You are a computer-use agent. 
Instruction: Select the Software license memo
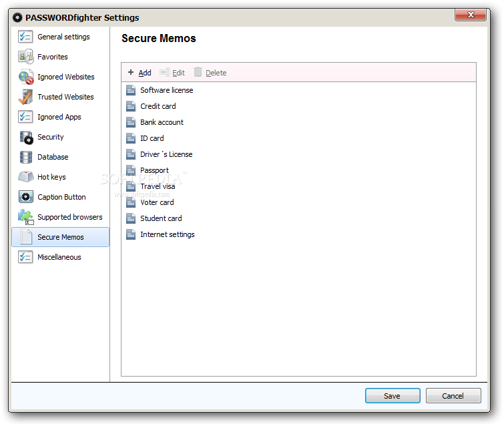point(166,90)
